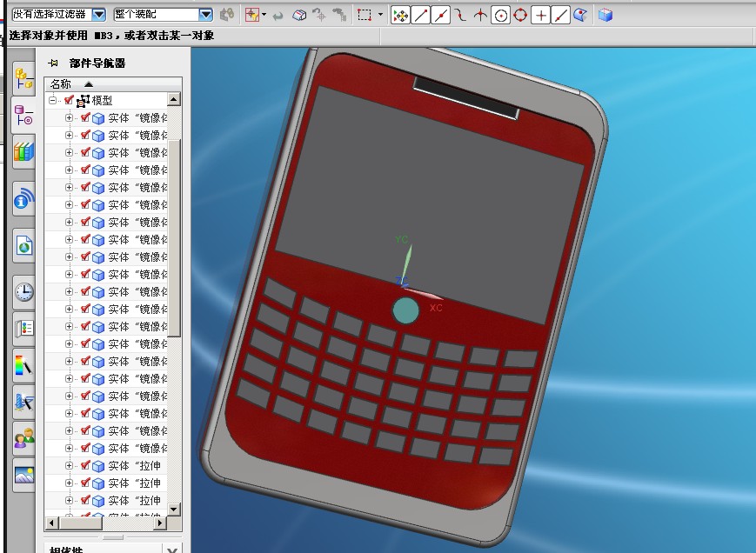Click the 模型 node icon
This screenshot has height=553, width=756.
click(x=83, y=100)
